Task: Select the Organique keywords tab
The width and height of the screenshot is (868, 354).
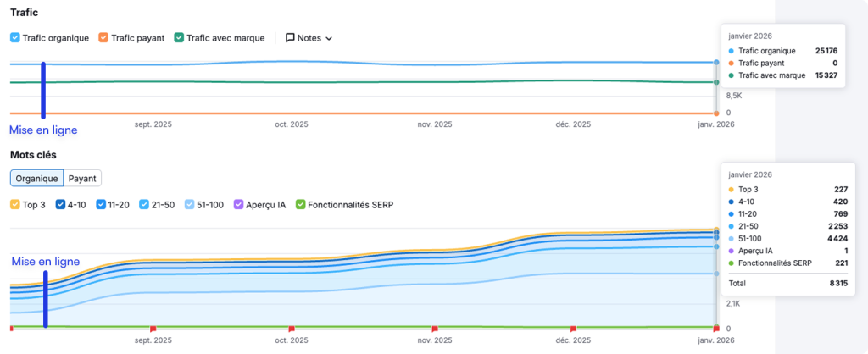Action: [x=36, y=179]
